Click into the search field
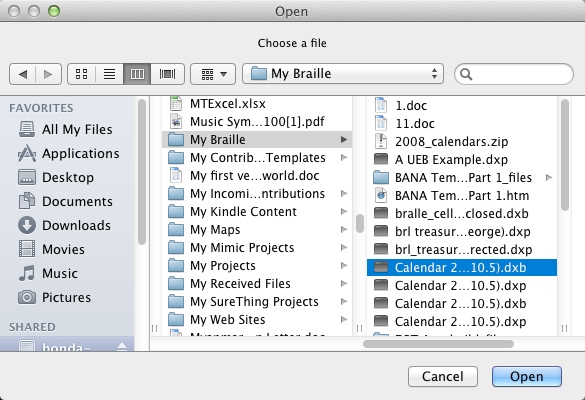585x400 pixels. [514, 74]
